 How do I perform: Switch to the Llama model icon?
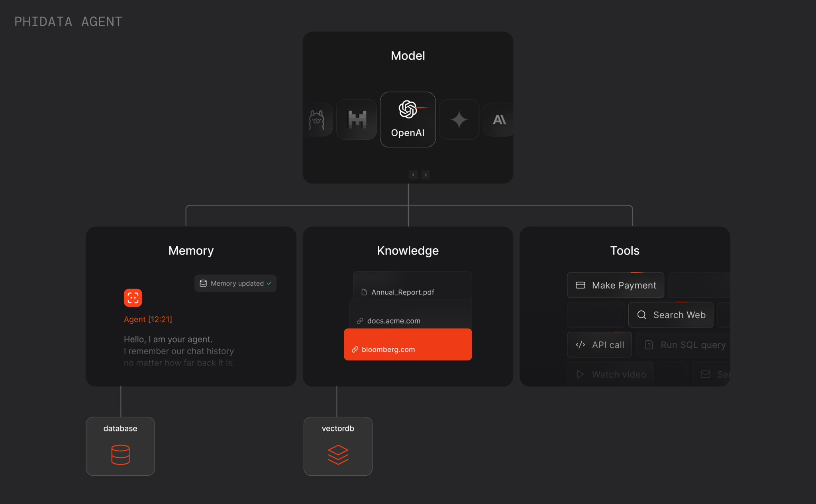pos(317,119)
